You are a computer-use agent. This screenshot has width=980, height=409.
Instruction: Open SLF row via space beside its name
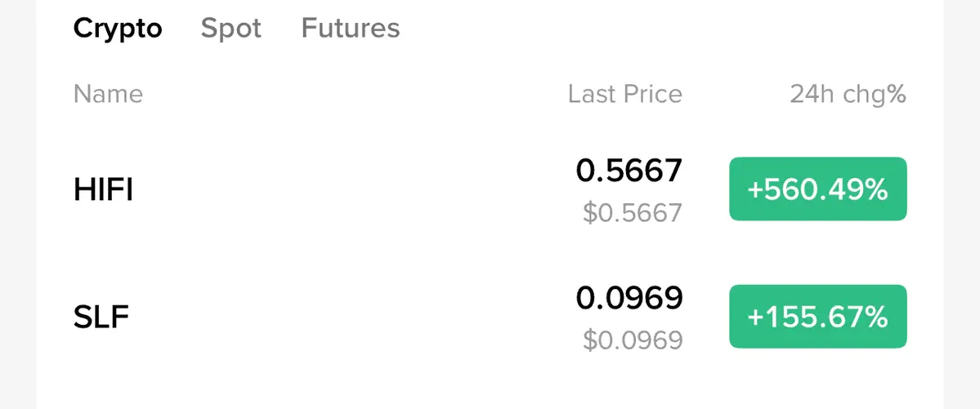(x=350, y=318)
